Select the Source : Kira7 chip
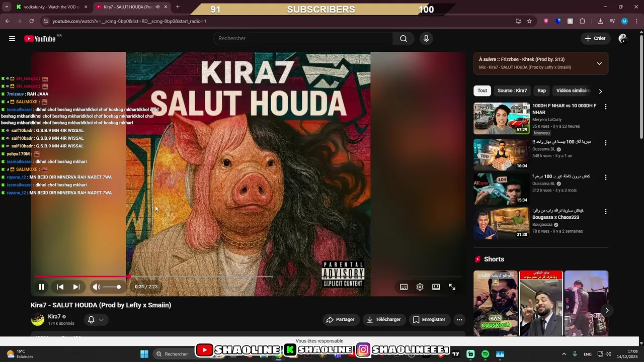 pyautogui.click(x=512, y=90)
